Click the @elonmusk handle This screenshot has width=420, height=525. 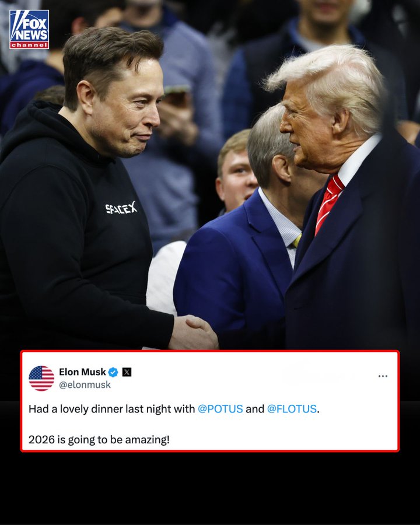click(x=85, y=385)
